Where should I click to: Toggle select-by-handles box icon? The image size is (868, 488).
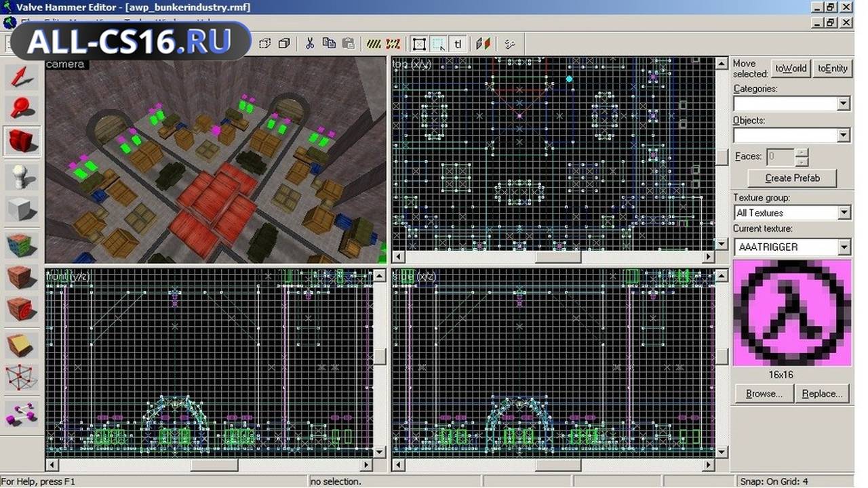(419, 44)
